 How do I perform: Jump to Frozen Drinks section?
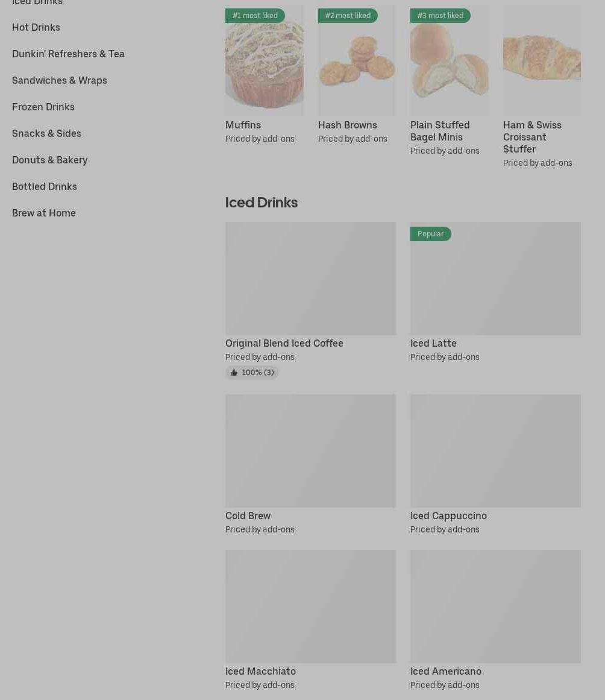click(x=43, y=107)
